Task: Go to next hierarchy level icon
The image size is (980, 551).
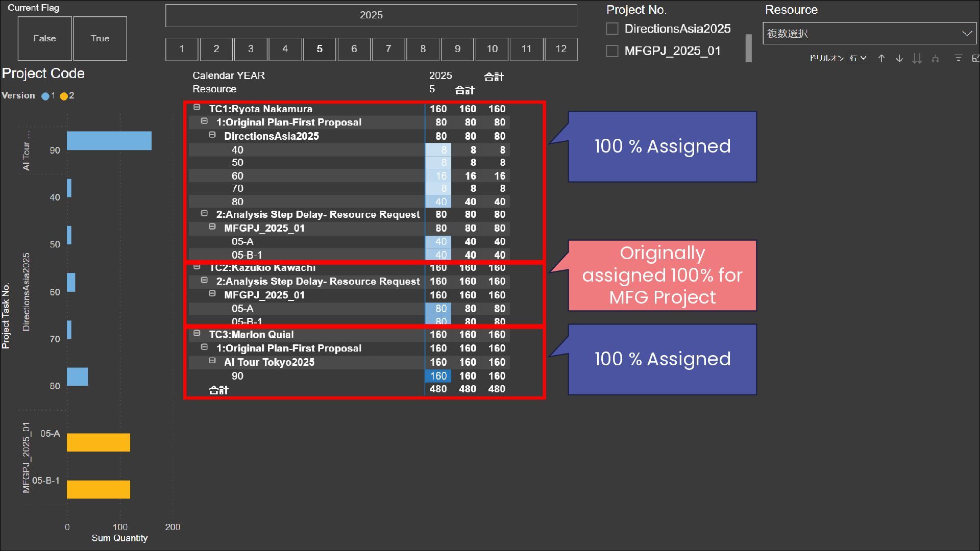Action: pyautogui.click(x=917, y=59)
